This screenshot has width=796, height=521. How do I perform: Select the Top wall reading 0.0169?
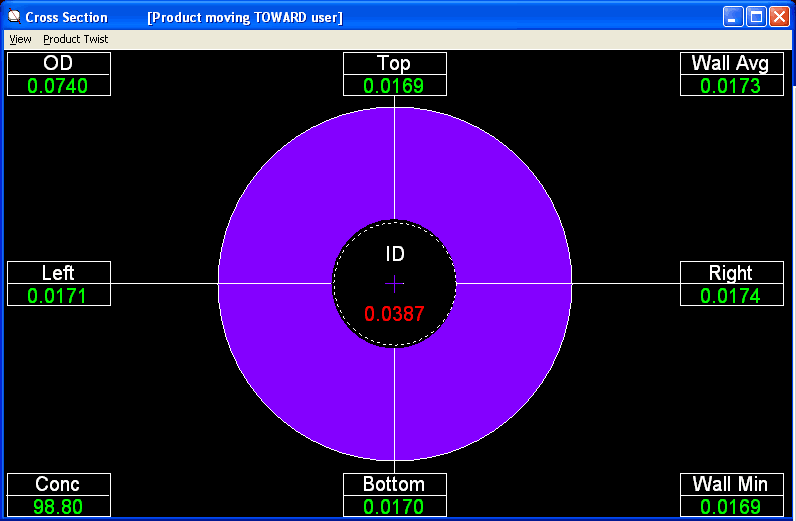394,86
